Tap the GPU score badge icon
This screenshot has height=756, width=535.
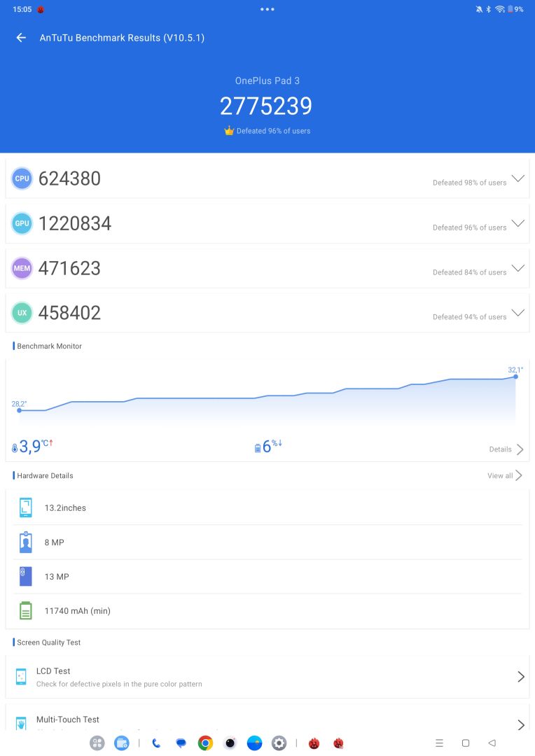click(22, 223)
